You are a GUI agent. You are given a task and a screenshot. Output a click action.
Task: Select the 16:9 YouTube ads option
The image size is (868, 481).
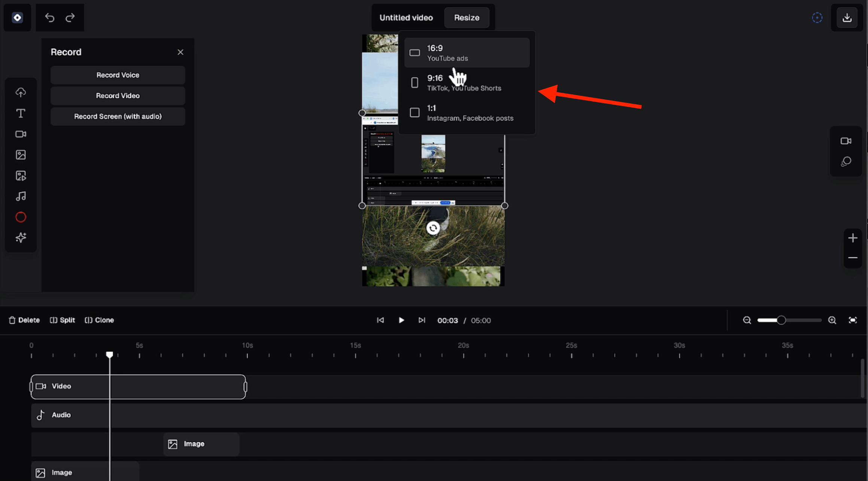pos(467,53)
